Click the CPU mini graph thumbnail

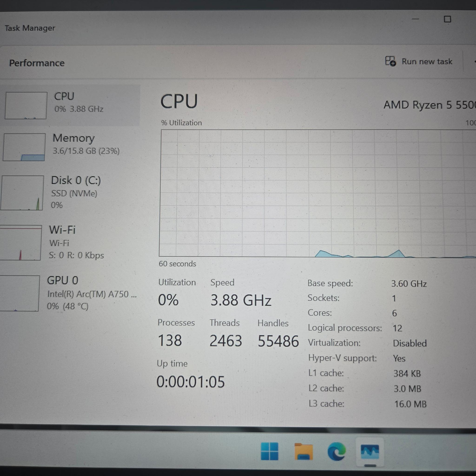26,106
